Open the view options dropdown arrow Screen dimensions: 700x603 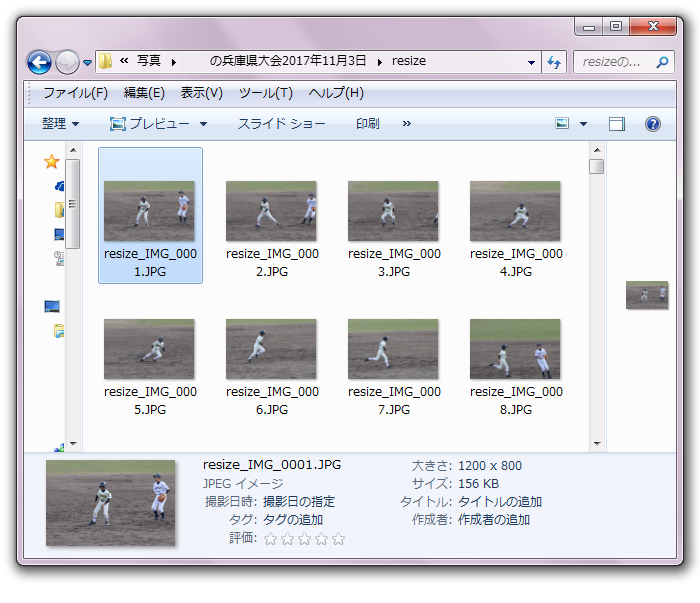pos(583,124)
